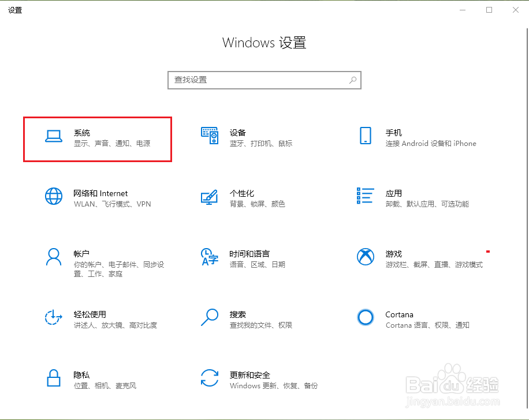Select the 手机 category title
This screenshot has height=420, width=529.
pyautogui.click(x=394, y=133)
